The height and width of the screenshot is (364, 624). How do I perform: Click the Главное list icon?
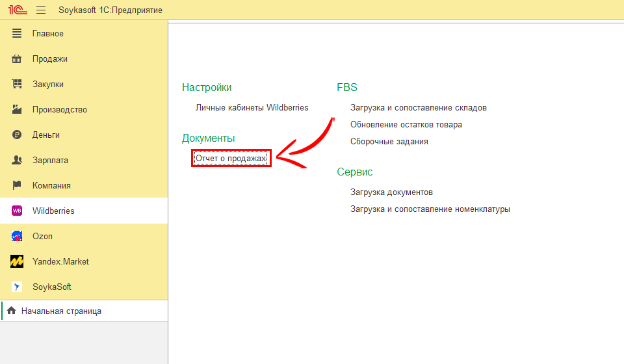tap(17, 33)
